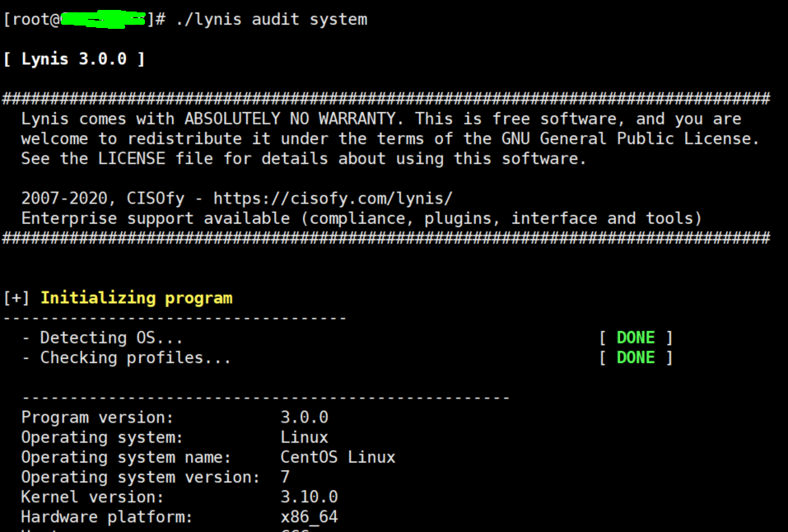788x532 pixels.
Task: Click the 'Hardware platform:' label
Action: point(107,517)
